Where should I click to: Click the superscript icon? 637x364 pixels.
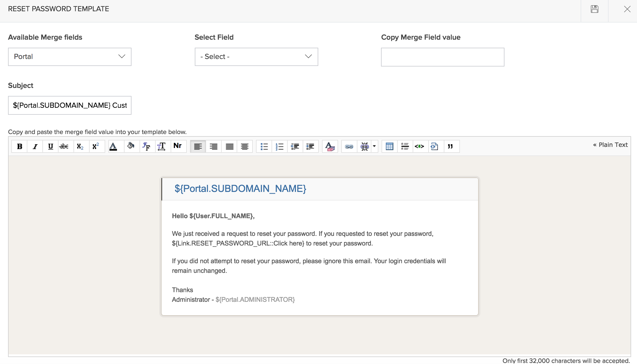point(96,146)
